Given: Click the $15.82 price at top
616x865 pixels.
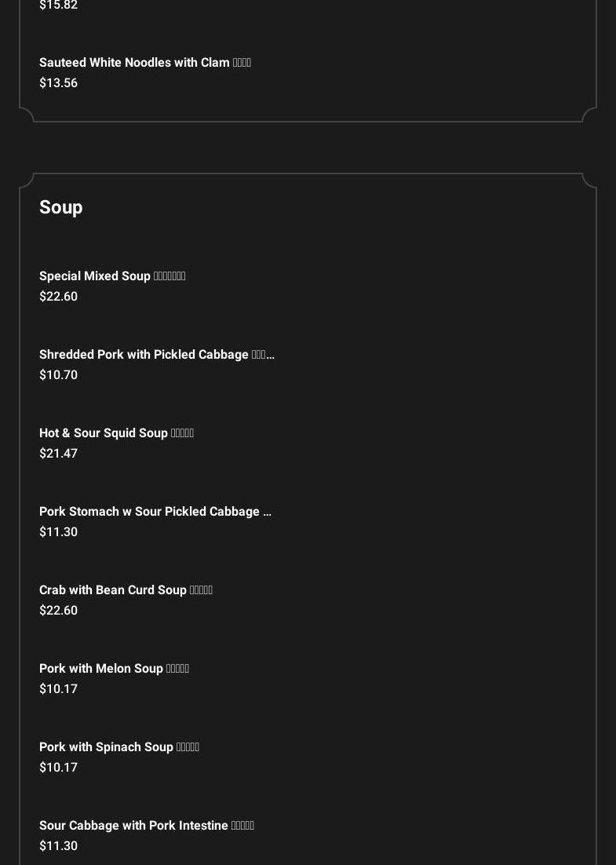Looking at the screenshot, I should click(x=58, y=5).
